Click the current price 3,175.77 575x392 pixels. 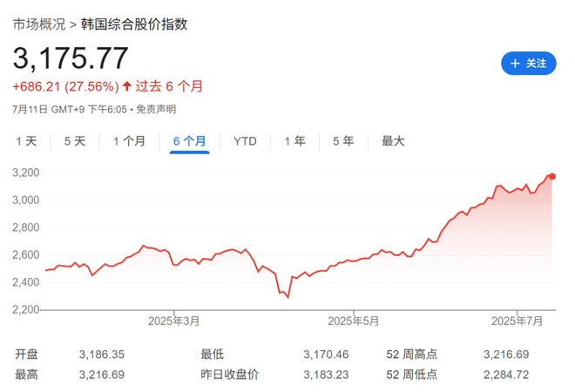[71, 57]
